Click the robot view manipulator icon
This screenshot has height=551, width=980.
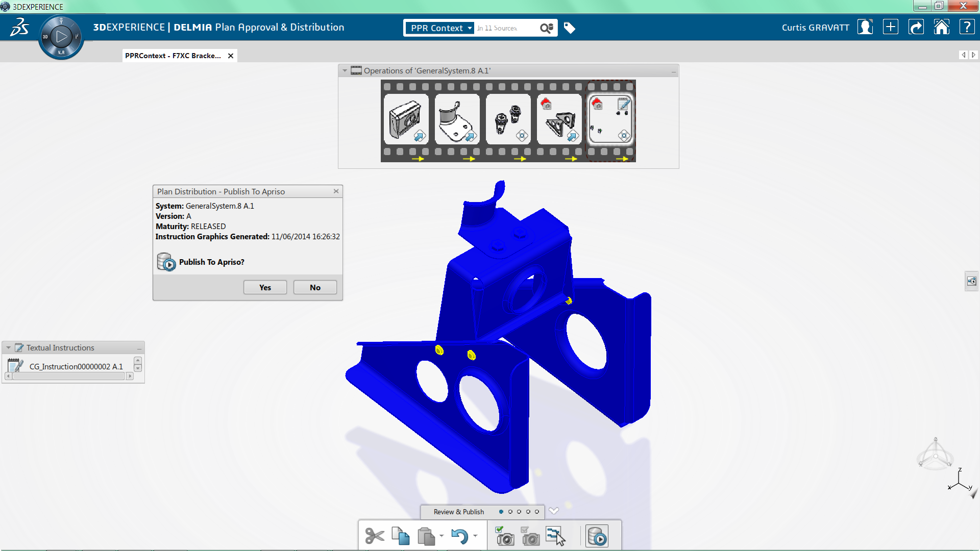(935, 454)
